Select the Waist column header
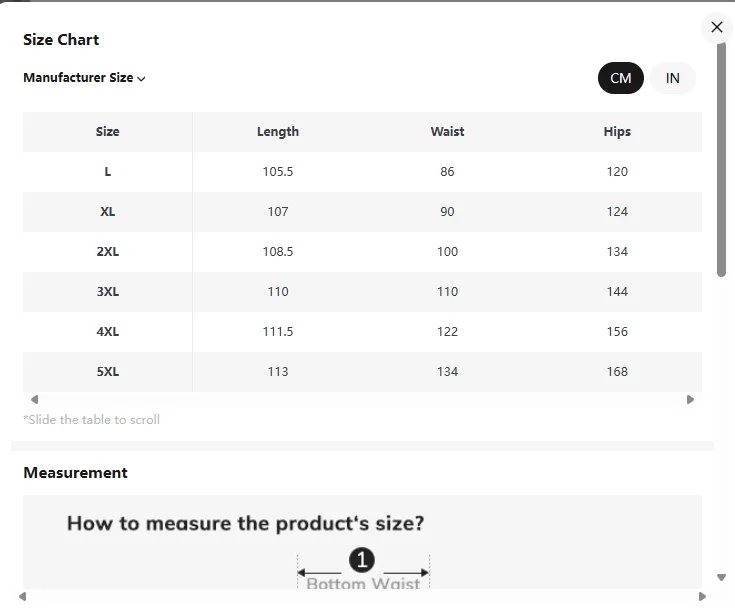735x613 pixels. pos(447,131)
